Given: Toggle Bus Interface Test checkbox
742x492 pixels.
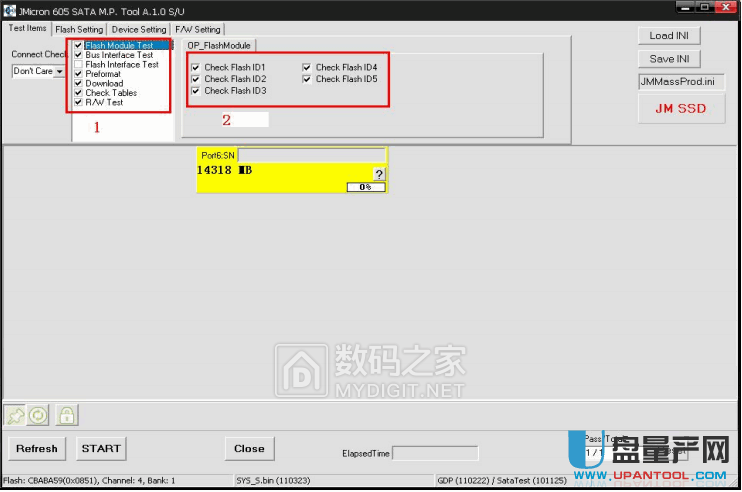Looking at the screenshot, I should (x=79, y=55).
